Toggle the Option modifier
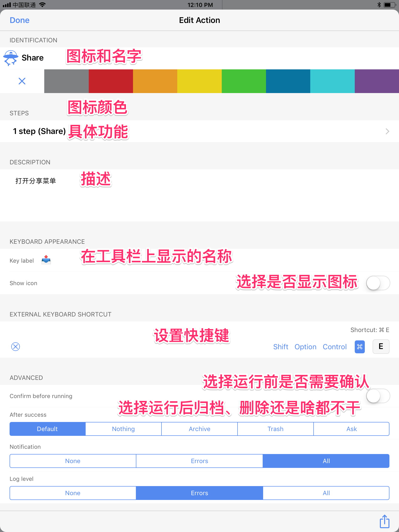This screenshot has width=399, height=532. point(305,347)
